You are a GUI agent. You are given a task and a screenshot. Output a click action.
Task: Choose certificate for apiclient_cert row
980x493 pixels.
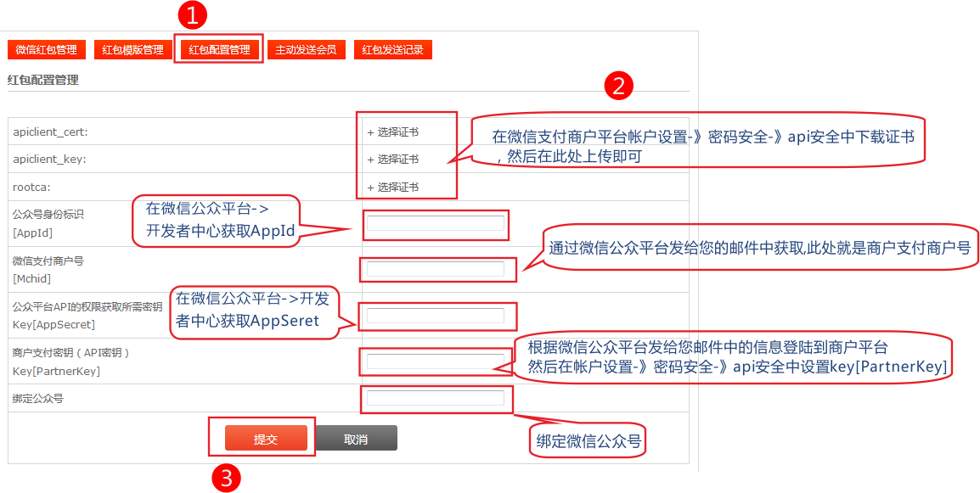[x=392, y=132]
